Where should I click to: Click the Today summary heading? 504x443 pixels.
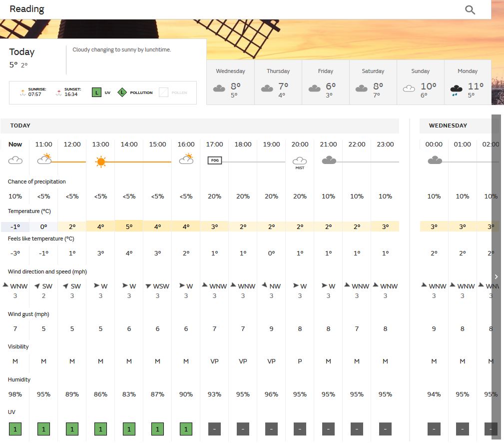22,52
